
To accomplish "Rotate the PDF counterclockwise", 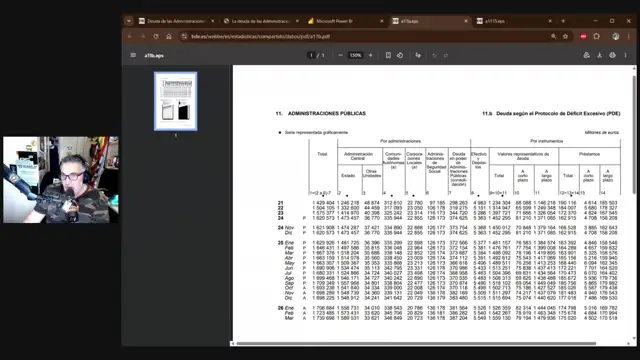I will point(400,55).
